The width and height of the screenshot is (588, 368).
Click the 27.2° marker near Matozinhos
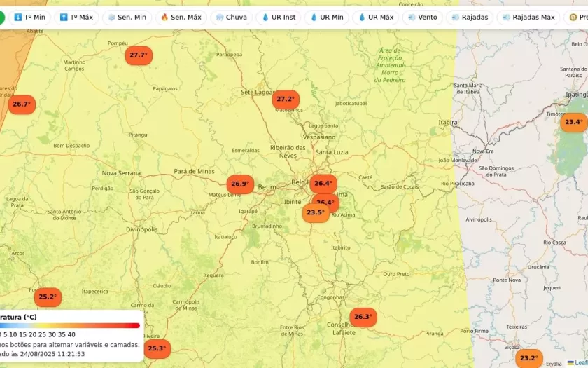tap(286, 100)
